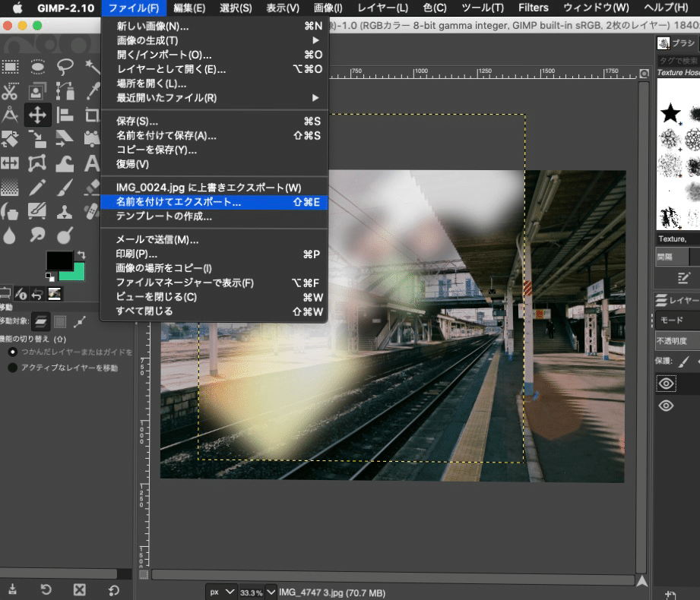This screenshot has width=700, height=600.
Task: Open the Device Status tab icon
Action: [21, 294]
